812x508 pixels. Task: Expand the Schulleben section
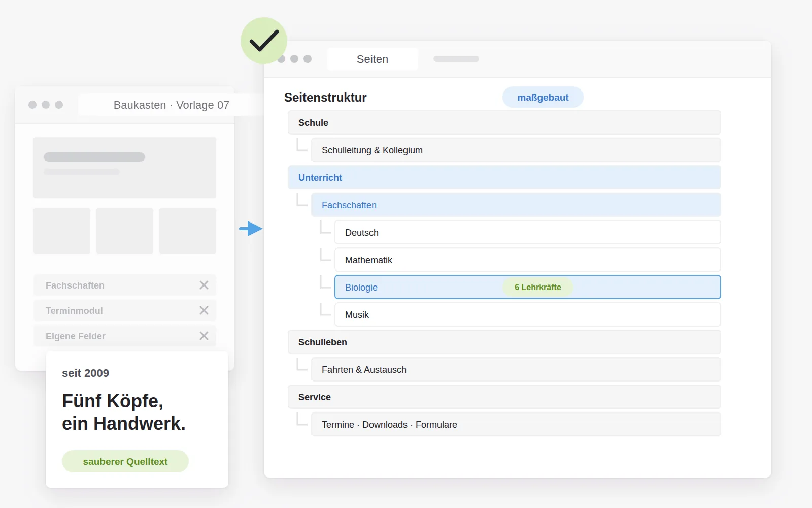pyautogui.click(x=504, y=342)
